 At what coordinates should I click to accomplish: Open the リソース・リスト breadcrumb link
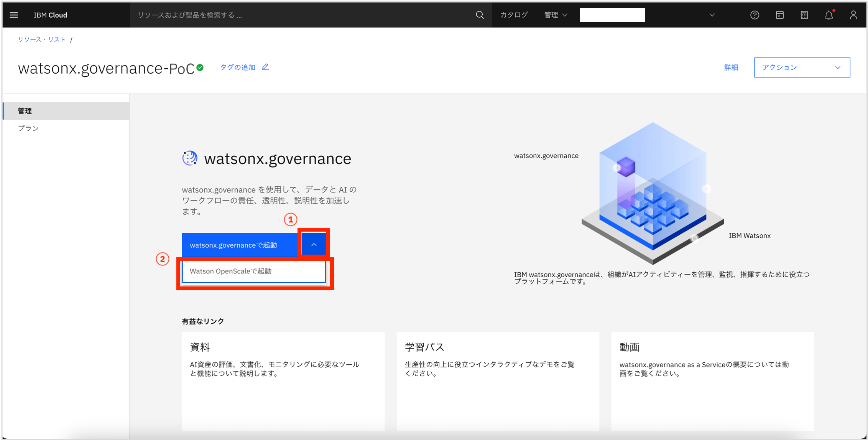click(42, 39)
